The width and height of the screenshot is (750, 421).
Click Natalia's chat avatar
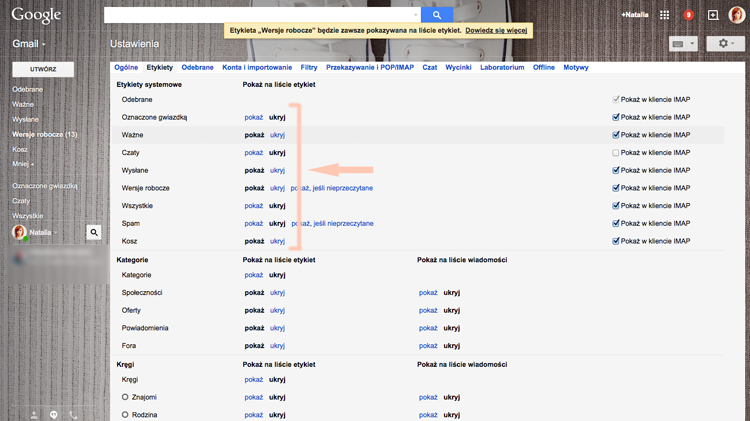point(19,232)
